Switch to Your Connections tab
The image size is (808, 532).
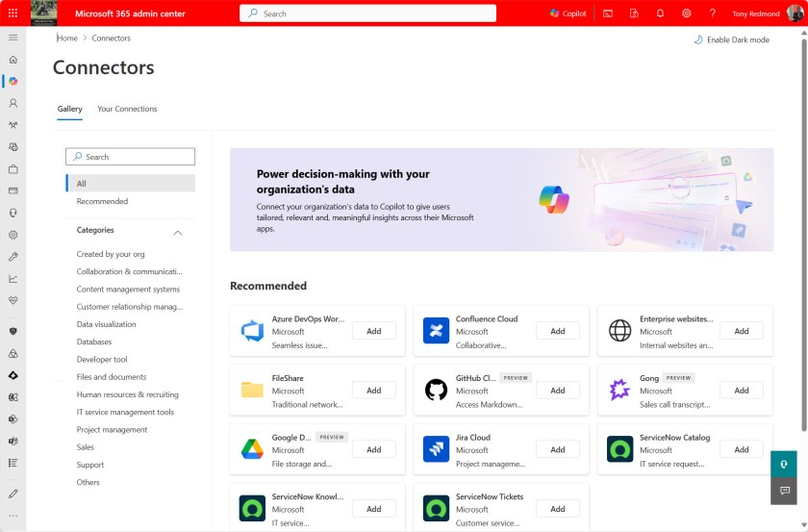[x=127, y=109]
